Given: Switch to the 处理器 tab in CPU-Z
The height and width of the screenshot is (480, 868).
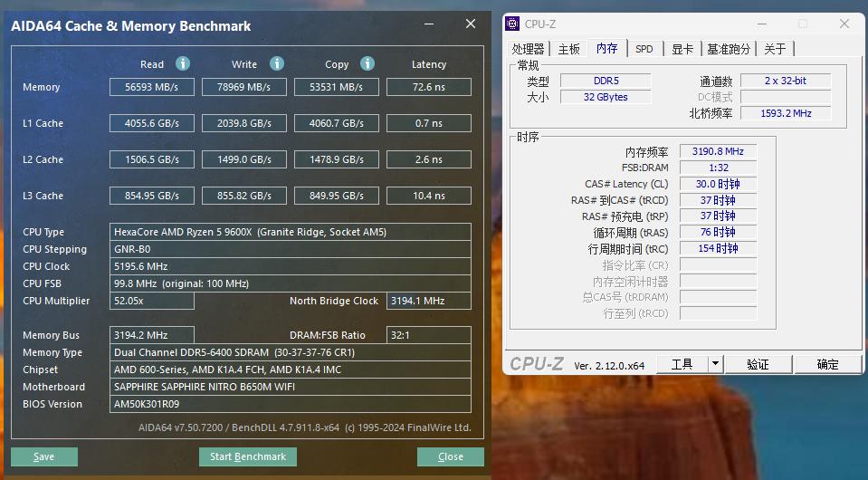Looking at the screenshot, I should tap(528, 49).
